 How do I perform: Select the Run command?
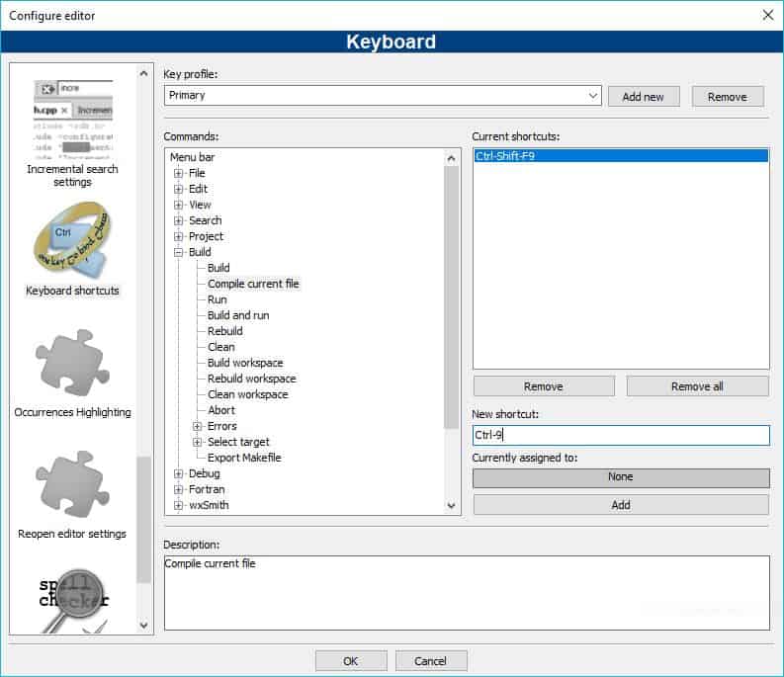[x=217, y=300]
